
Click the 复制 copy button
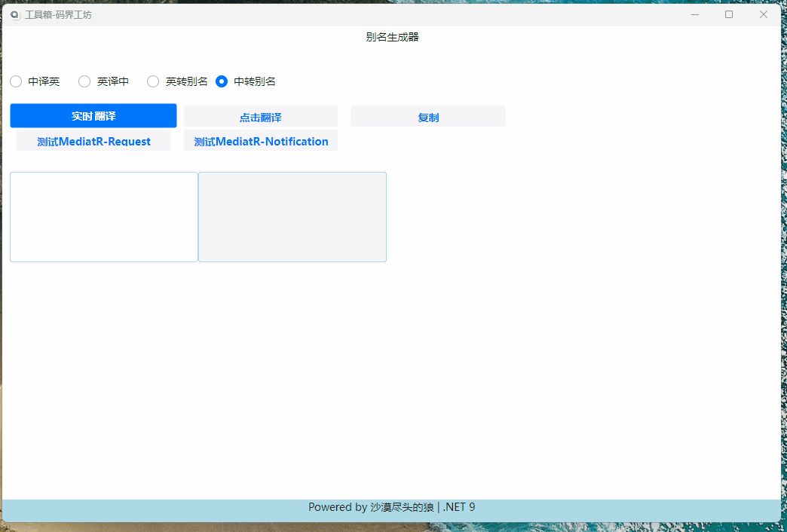pos(427,116)
